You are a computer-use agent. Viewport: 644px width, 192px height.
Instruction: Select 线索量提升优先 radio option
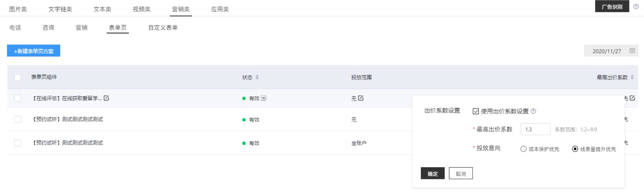575,149
